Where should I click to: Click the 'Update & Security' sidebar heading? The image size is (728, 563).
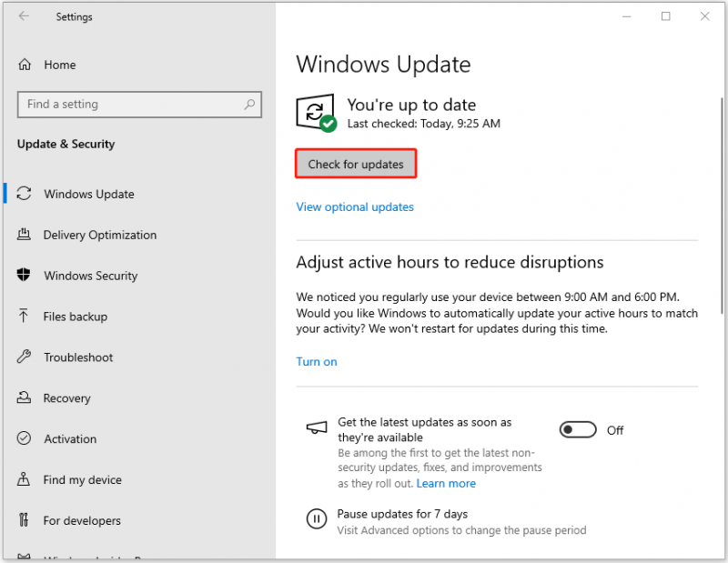coord(66,144)
